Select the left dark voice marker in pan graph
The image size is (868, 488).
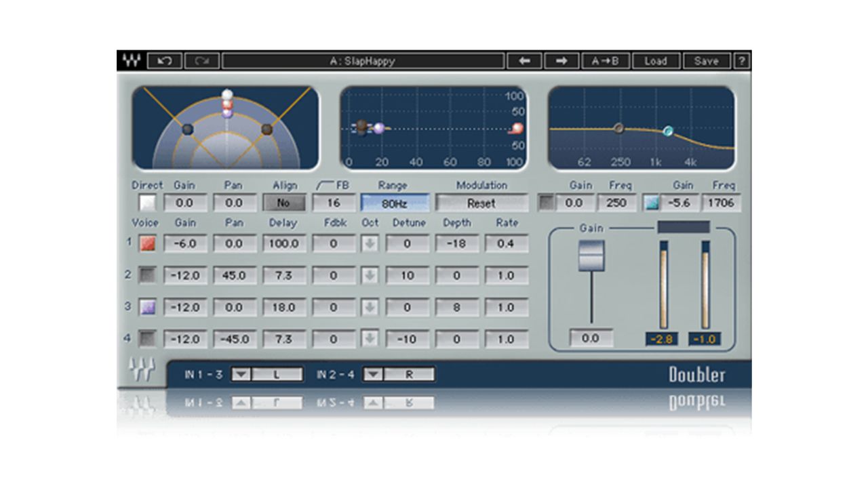click(188, 129)
